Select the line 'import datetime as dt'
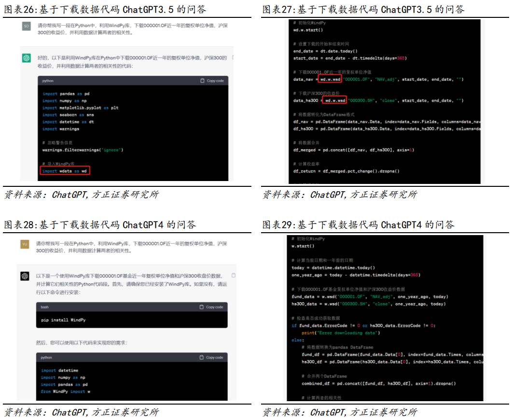 tap(68, 122)
